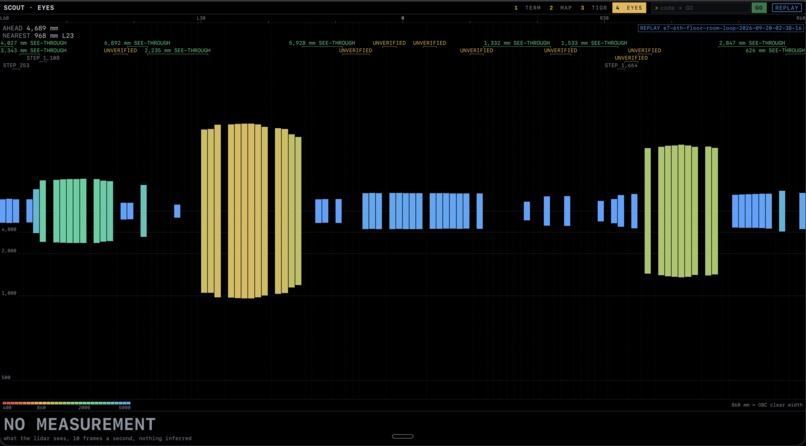Image resolution: width=806 pixels, height=446 pixels.
Task: Click the R30 angle marker on ruler
Action: coord(604,18)
